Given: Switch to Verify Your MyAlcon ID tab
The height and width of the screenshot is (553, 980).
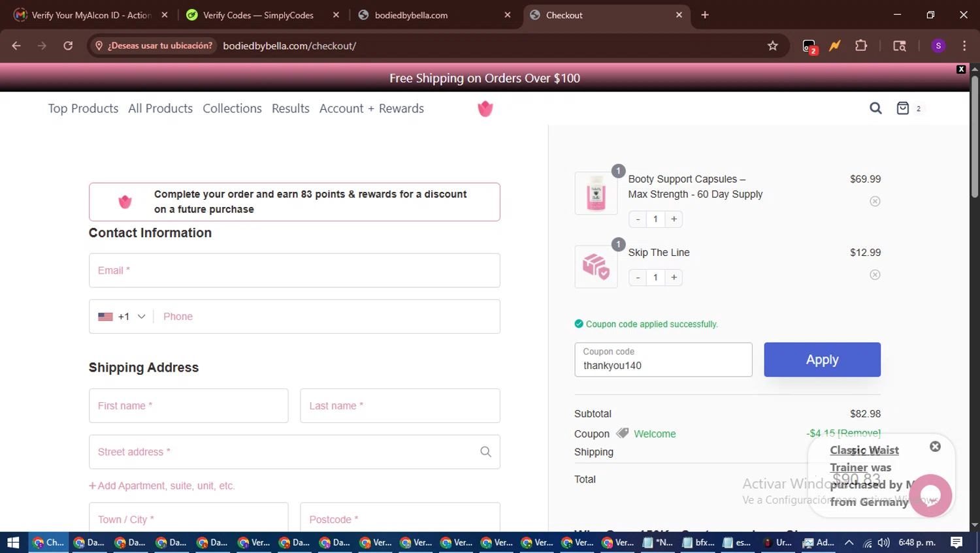Looking at the screenshot, I should (x=91, y=15).
